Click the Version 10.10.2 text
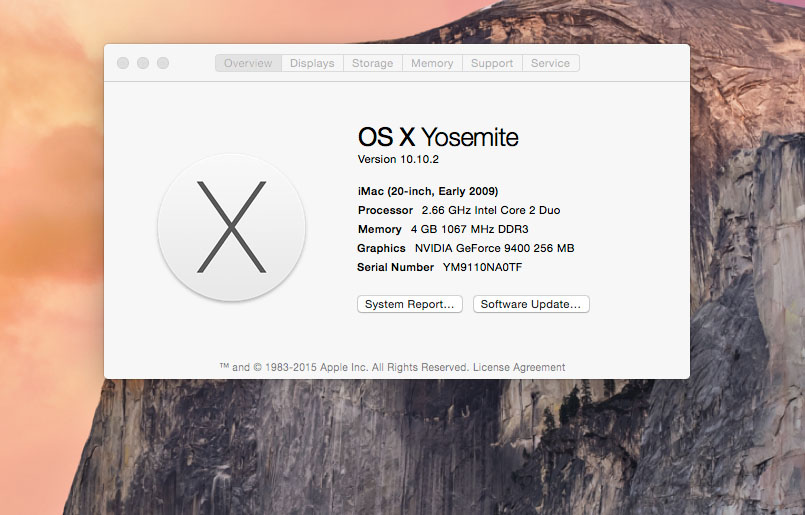 coord(399,159)
